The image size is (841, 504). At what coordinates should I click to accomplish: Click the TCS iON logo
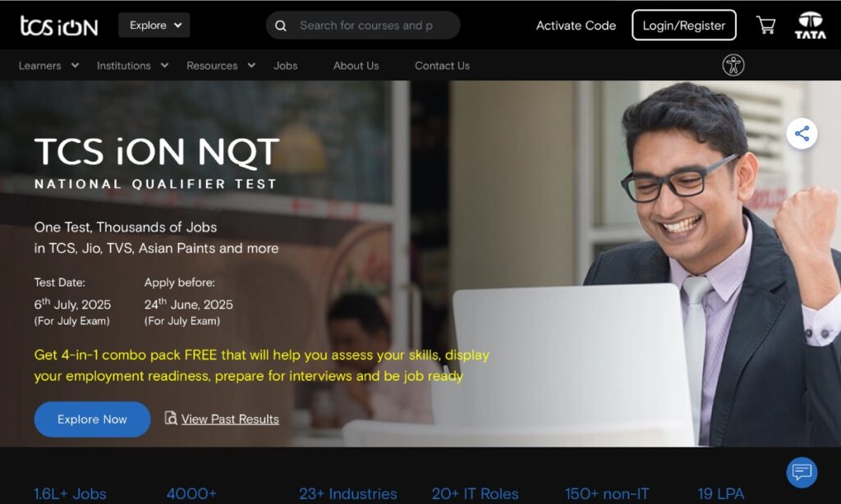point(59,25)
